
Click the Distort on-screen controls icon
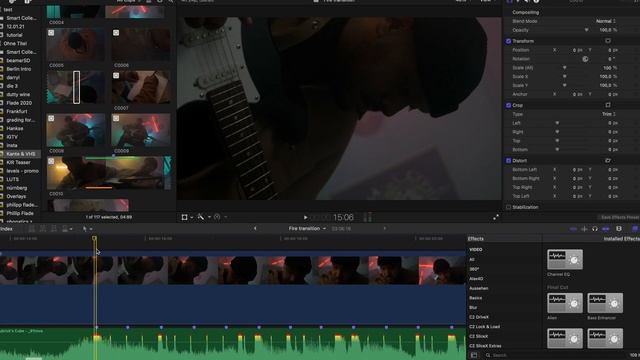click(608, 160)
